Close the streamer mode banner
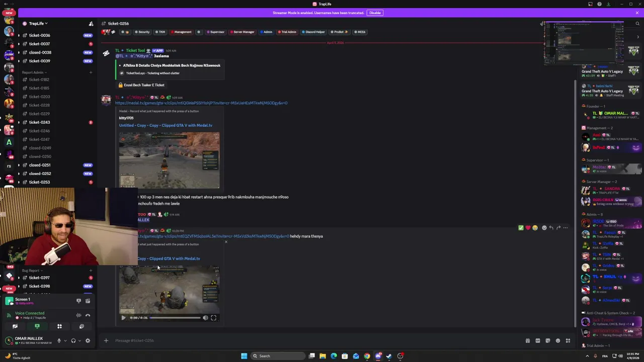644x362 pixels. click(637, 13)
